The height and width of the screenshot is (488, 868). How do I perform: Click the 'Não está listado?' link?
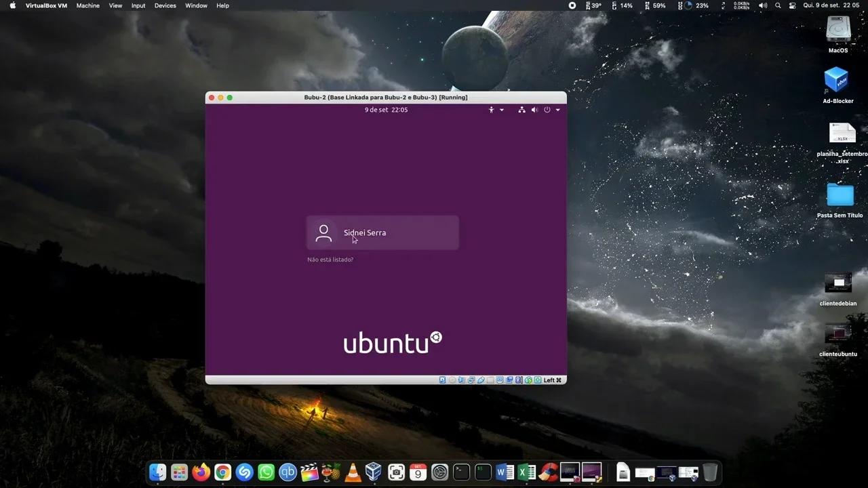point(330,260)
